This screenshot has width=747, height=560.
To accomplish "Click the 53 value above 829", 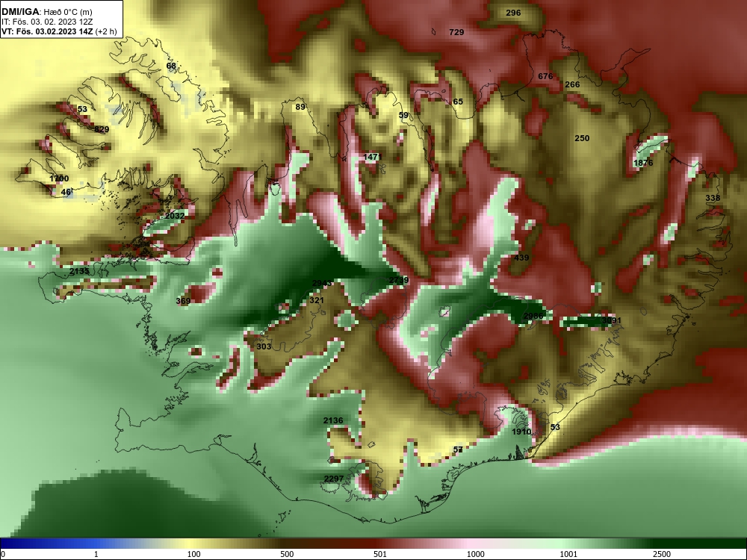I will 82,109.
